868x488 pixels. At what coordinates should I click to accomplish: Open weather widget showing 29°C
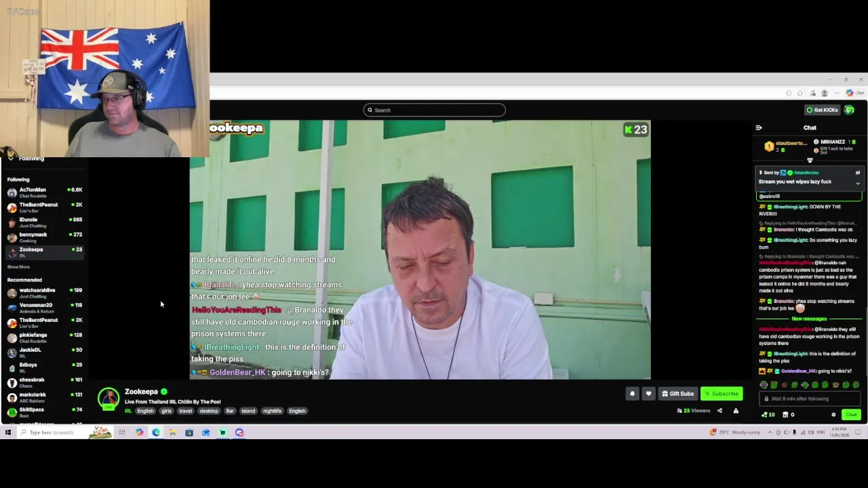click(x=735, y=432)
